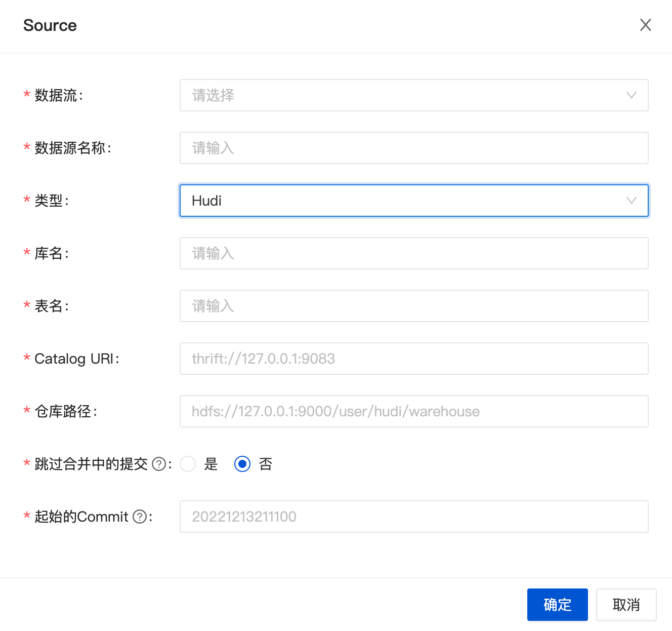
Task: Expand the 数据流 dropdown chevron arrow
Action: (x=631, y=95)
